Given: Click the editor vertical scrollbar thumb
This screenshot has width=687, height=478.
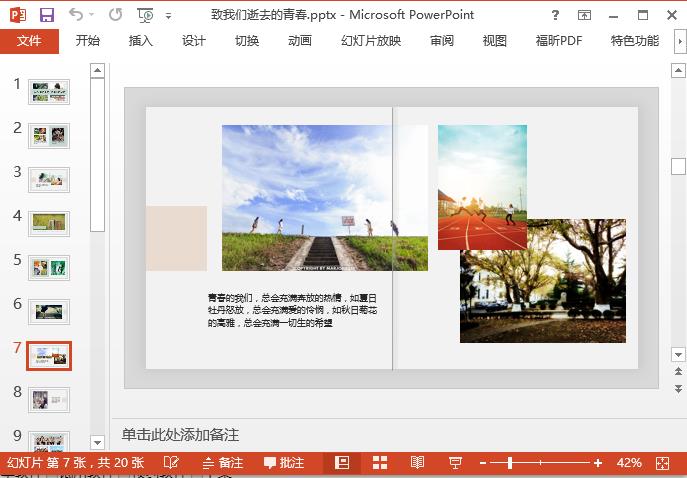Looking at the screenshot, I should [x=678, y=166].
